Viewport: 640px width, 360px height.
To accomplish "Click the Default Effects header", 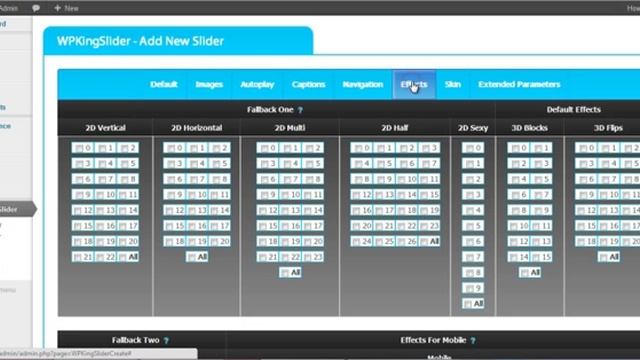I will [x=573, y=109].
